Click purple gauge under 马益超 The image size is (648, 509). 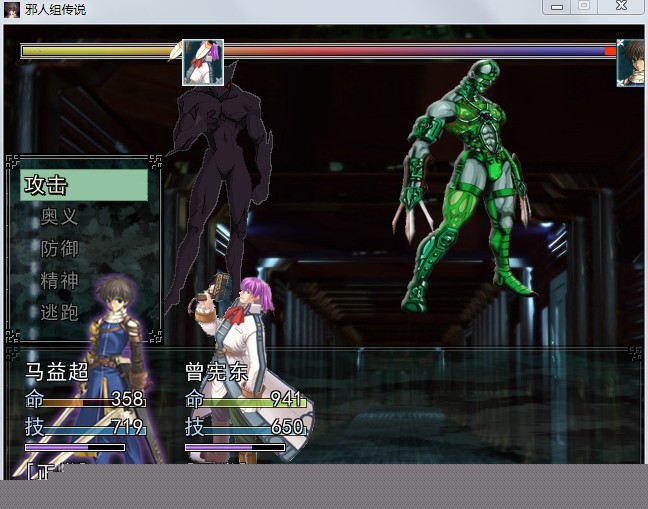click(x=75, y=447)
